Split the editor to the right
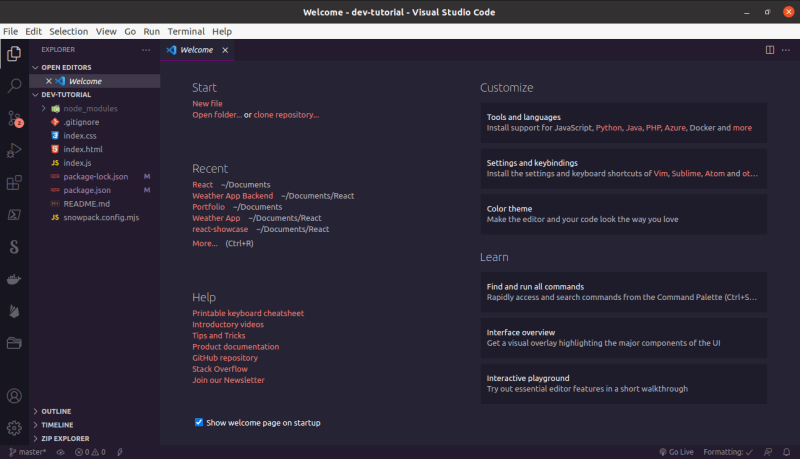Image resolution: width=800 pixels, height=459 pixels. point(770,50)
